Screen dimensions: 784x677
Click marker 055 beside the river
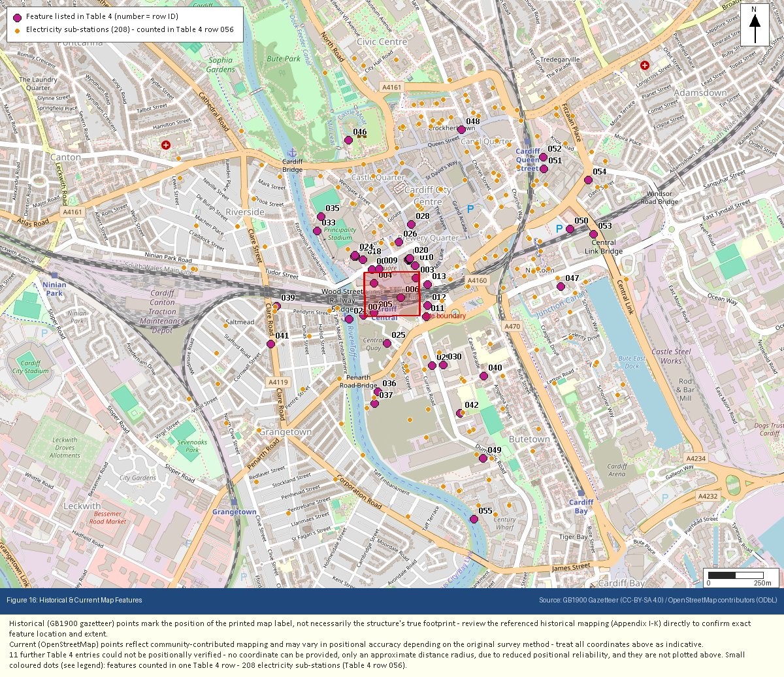(x=474, y=519)
